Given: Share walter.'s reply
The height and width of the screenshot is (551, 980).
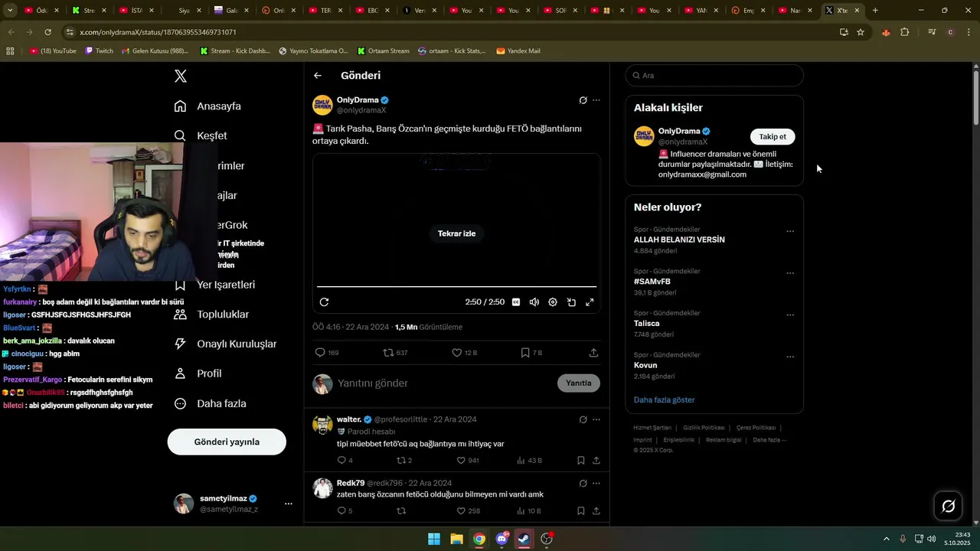Looking at the screenshot, I should [596, 461].
